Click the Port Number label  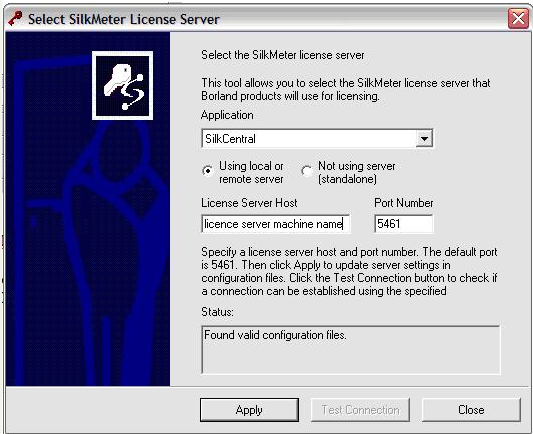coord(404,203)
